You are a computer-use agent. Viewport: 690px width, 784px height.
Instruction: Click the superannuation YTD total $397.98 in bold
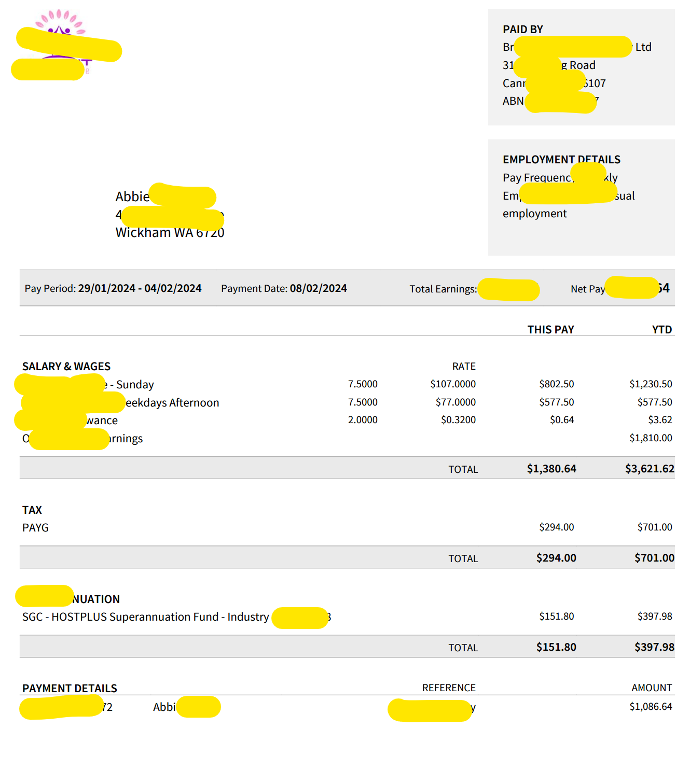[x=654, y=647]
